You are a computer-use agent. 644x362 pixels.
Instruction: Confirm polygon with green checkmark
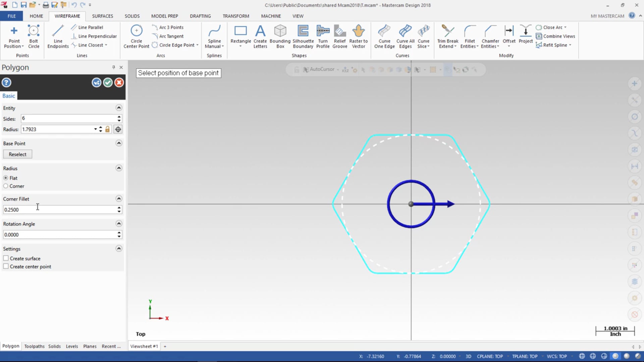pyautogui.click(x=107, y=83)
